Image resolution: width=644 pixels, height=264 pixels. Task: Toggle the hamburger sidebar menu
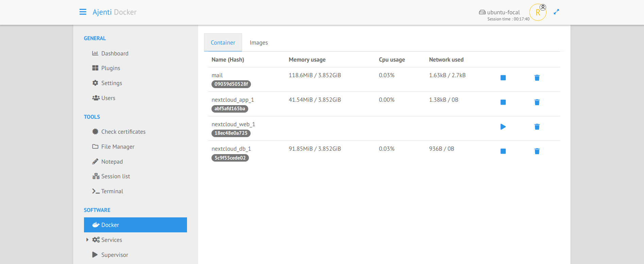point(83,12)
